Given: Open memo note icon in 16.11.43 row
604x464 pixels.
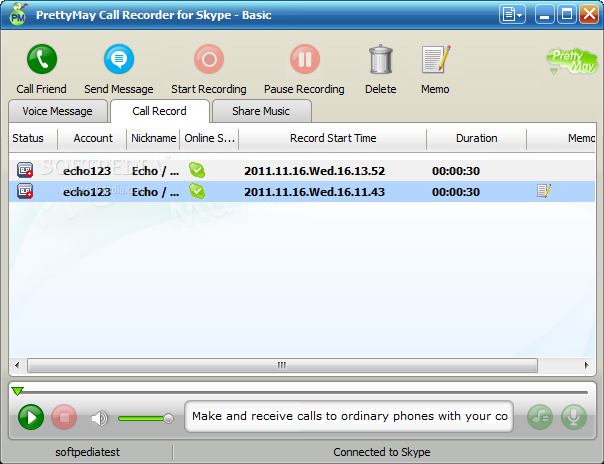Looking at the screenshot, I should [544, 191].
